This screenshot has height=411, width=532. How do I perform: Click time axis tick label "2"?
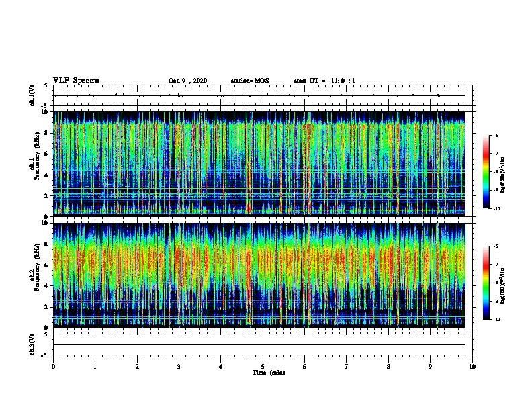point(137,367)
